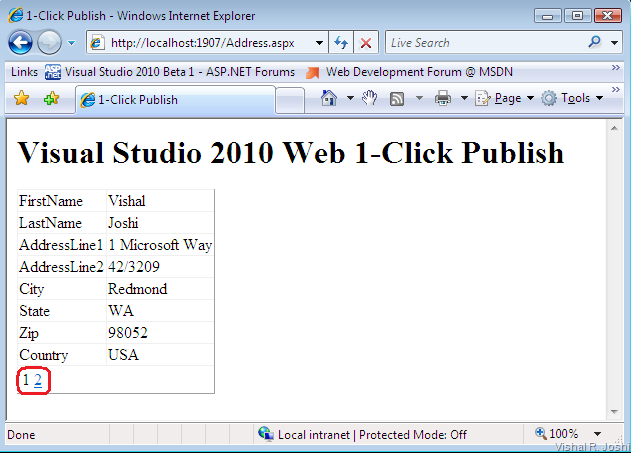Click the ASP.NET favicon in Links bar
Screen dimensions: 631x453
click(x=53, y=72)
